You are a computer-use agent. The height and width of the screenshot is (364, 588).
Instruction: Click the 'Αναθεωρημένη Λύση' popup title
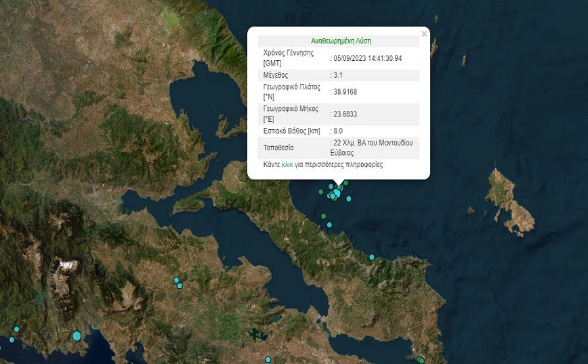340,41
